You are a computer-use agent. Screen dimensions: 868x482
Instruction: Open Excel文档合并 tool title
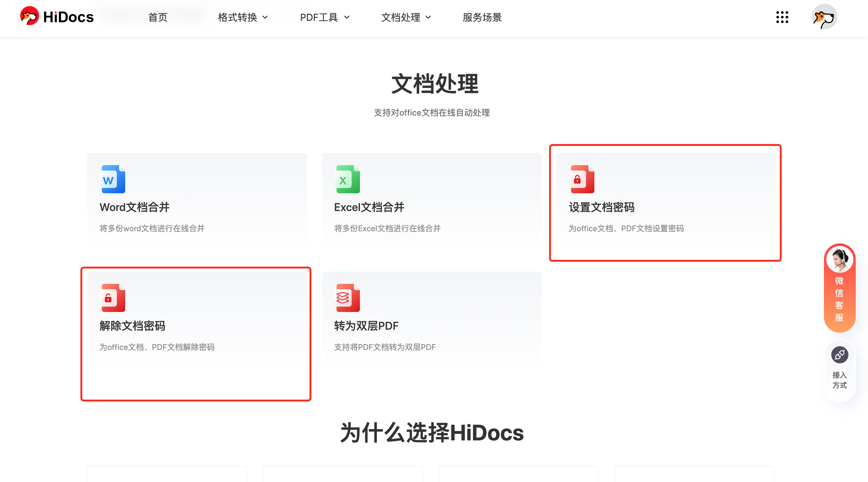click(369, 207)
